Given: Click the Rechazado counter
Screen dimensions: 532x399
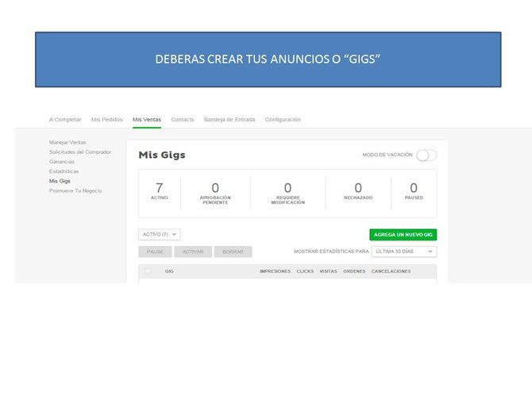Looking at the screenshot, I should [x=358, y=191].
